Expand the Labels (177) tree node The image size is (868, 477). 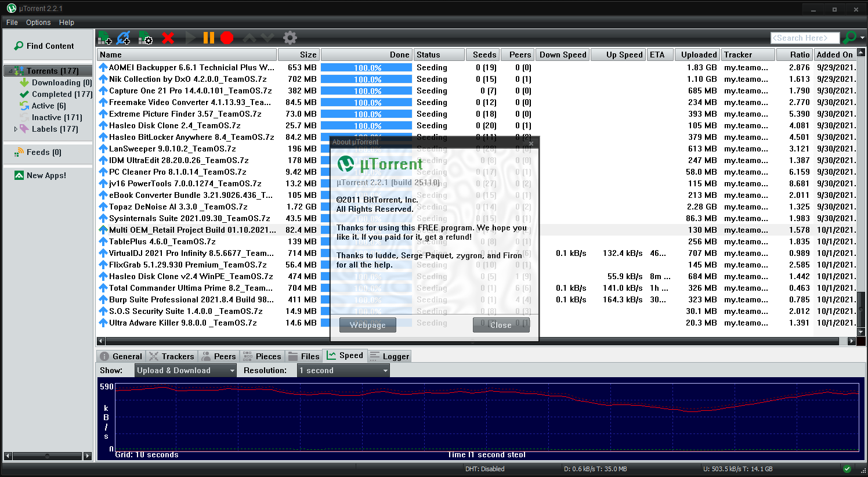coord(16,129)
